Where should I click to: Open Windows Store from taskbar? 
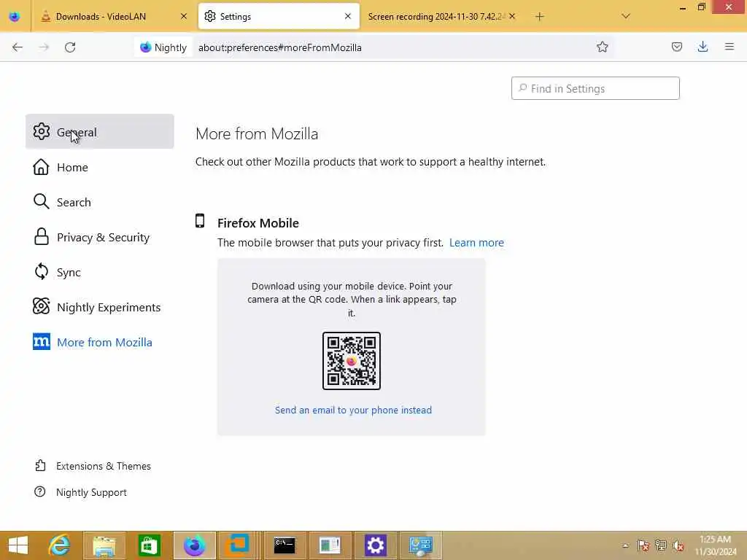(149, 545)
